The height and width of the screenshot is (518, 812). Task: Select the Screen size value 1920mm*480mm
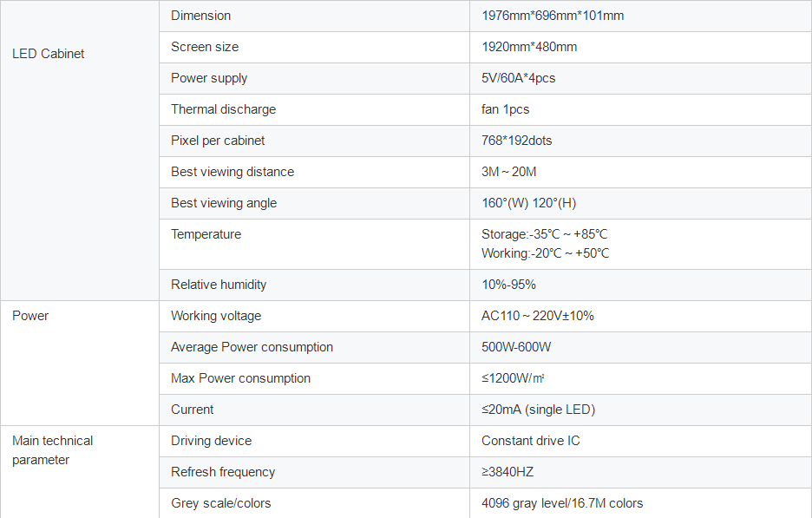pyautogui.click(x=529, y=47)
